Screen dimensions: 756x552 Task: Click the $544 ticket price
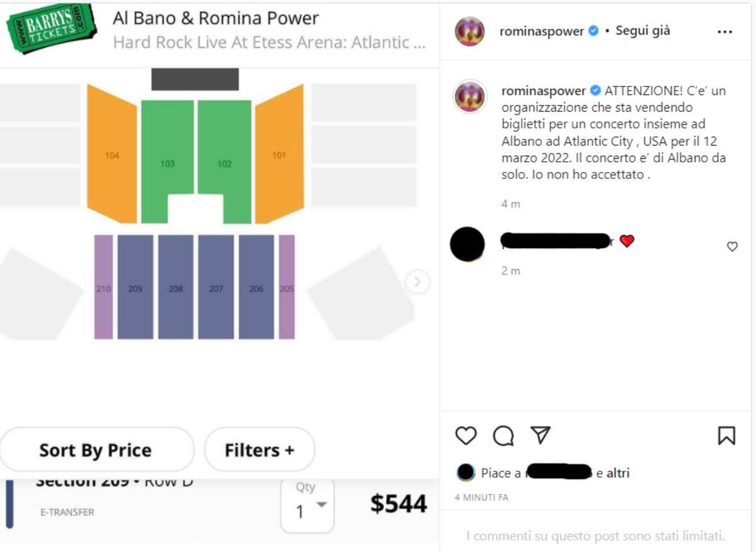(398, 503)
